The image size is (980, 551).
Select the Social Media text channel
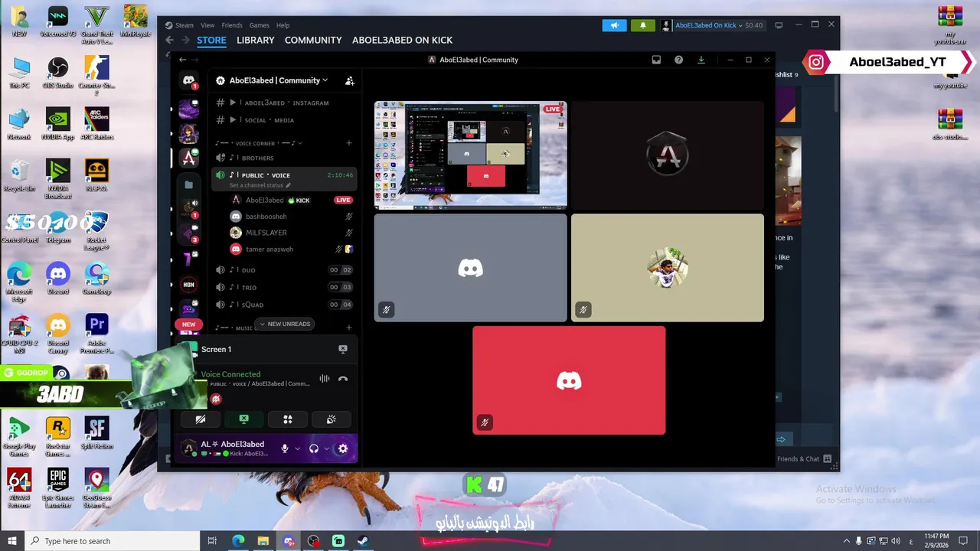[283, 120]
